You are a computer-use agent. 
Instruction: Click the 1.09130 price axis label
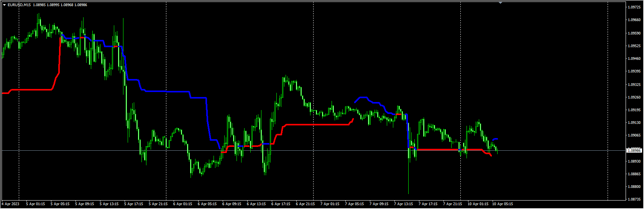click(x=634, y=123)
